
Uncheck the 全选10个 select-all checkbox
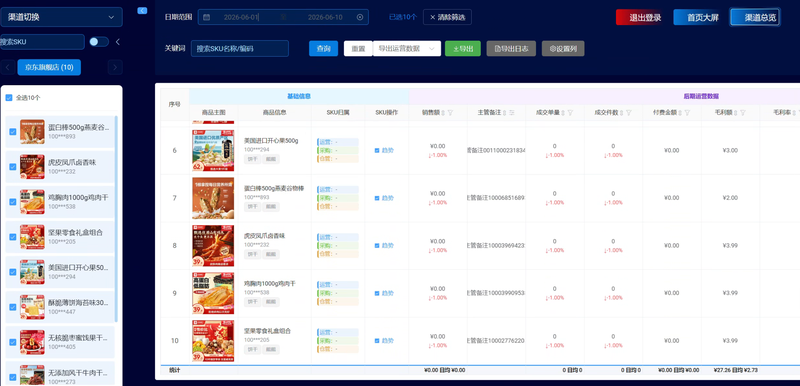[9, 97]
